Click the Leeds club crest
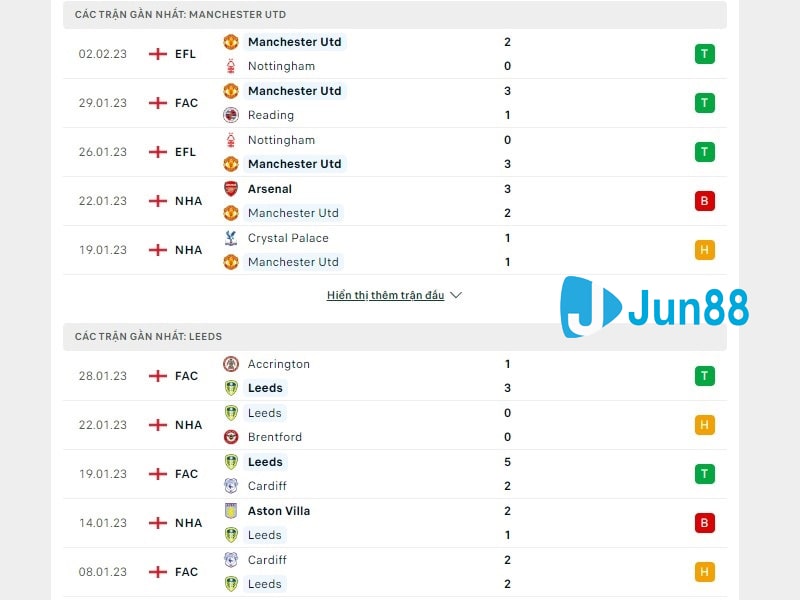The width and height of the screenshot is (800, 600). [230, 388]
